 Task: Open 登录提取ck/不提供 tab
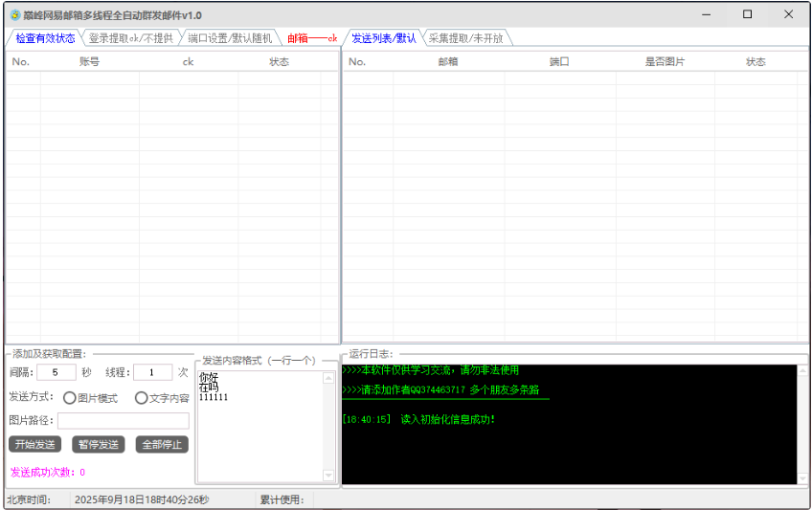click(130, 38)
